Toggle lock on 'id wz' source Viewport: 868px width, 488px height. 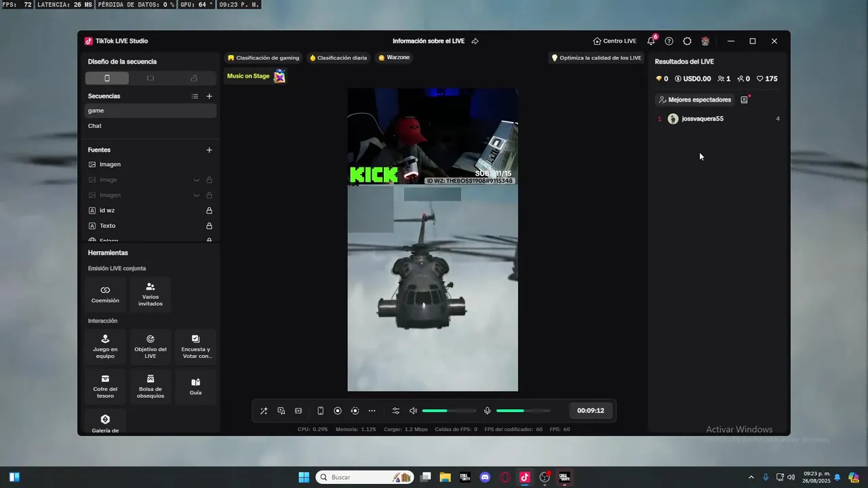209,211
